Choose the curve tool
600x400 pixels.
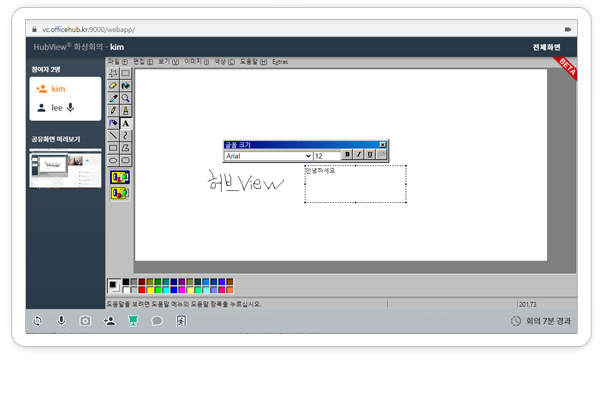click(126, 136)
